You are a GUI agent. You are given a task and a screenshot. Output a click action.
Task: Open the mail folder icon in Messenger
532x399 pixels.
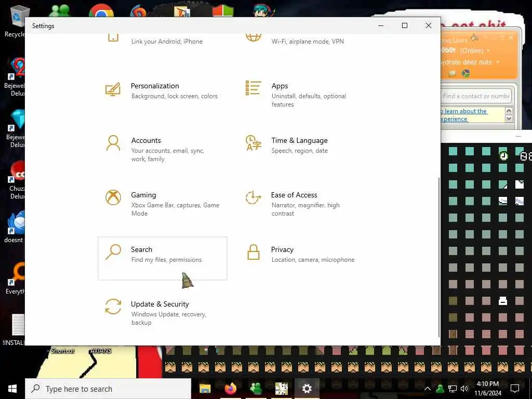click(x=452, y=74)
